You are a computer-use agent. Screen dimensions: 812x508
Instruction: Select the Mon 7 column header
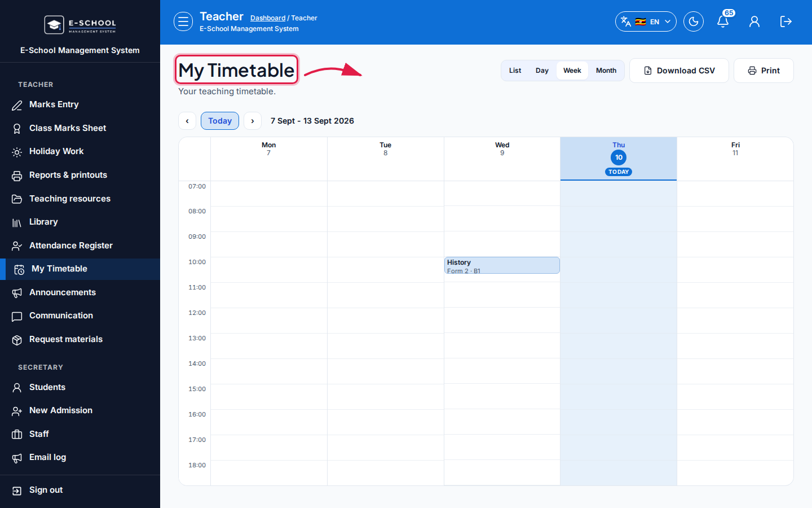pos(269,159)
